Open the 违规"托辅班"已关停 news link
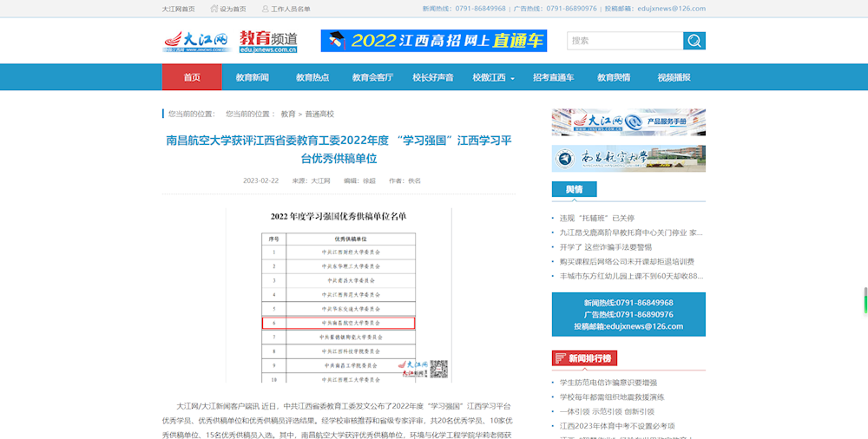Image resolution: width=868 pixels, height=439 pixels. 597,218
